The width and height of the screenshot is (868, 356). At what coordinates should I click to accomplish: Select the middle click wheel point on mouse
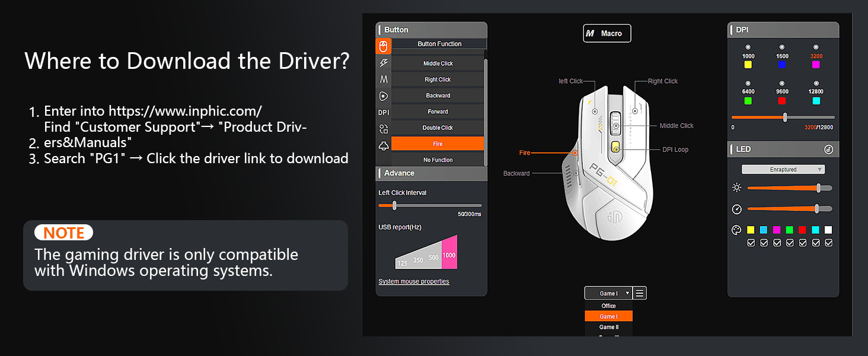tap(617, 126)
